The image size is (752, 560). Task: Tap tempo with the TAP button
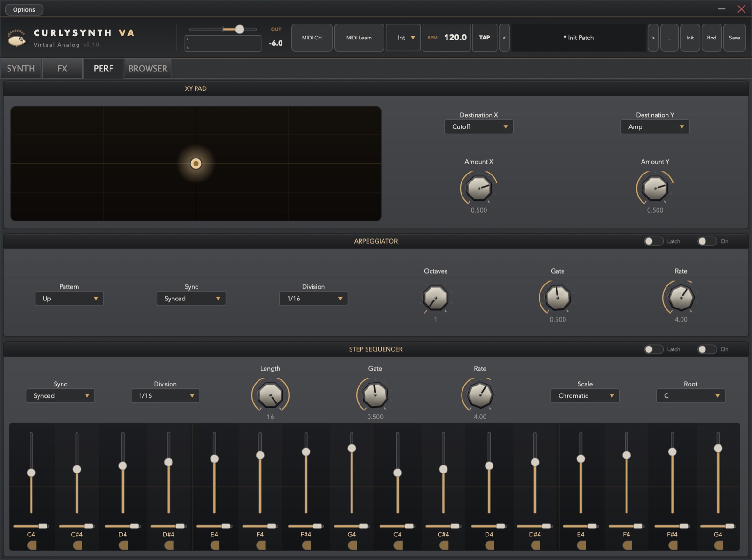tap(485, 38)
